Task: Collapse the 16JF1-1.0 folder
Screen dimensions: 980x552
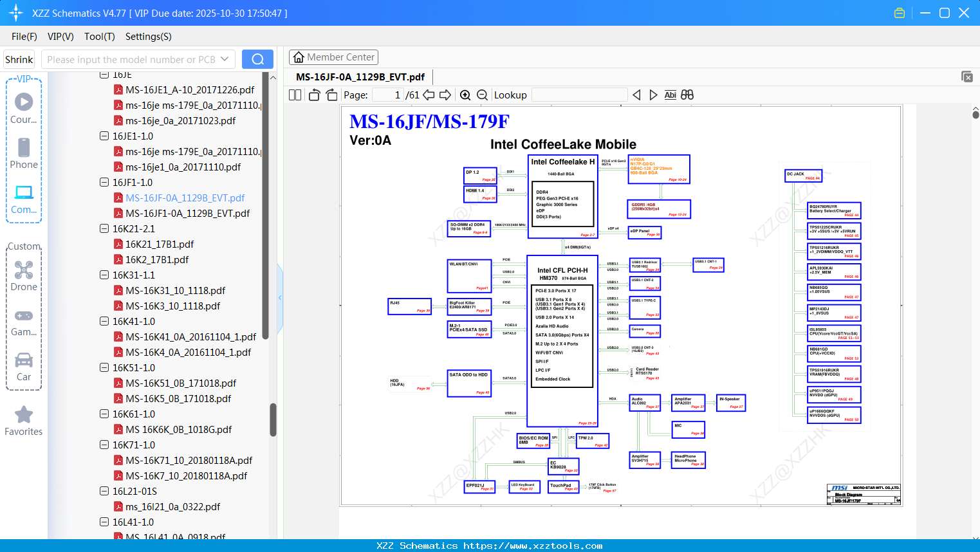Action: tap(104, 182)
